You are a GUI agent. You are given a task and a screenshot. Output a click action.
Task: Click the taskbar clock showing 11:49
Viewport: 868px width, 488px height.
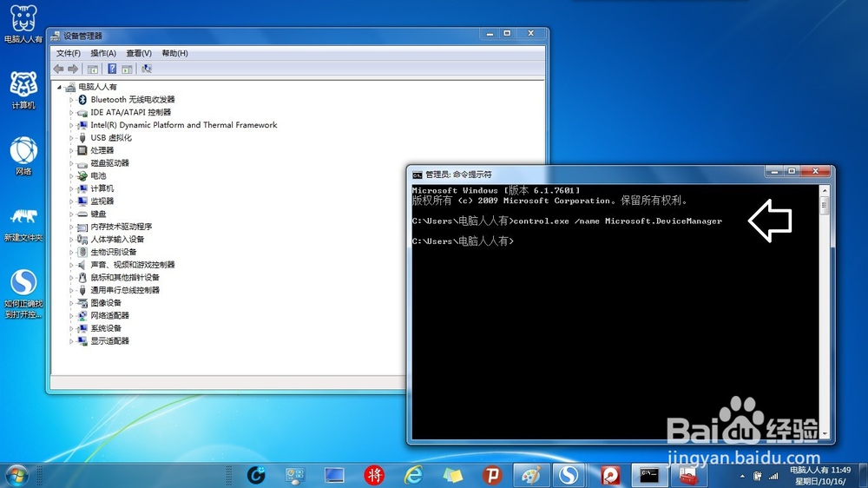[x=820, y=476]
